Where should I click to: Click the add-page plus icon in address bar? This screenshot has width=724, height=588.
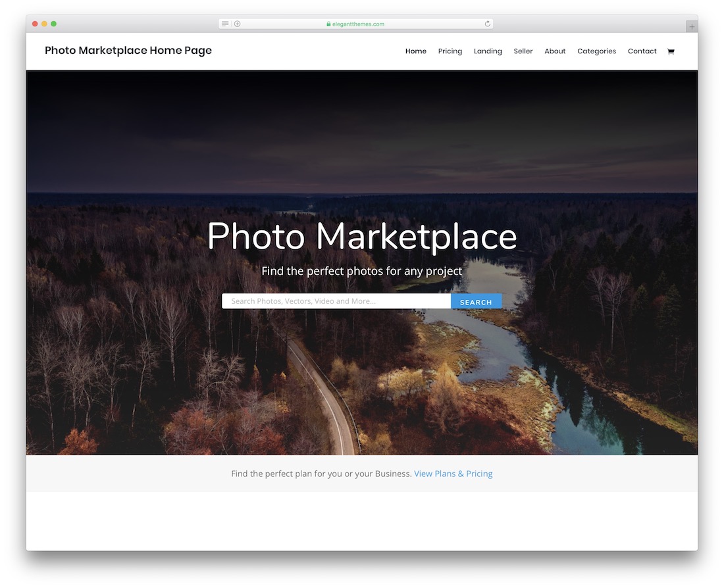click(x=238, y=24)
